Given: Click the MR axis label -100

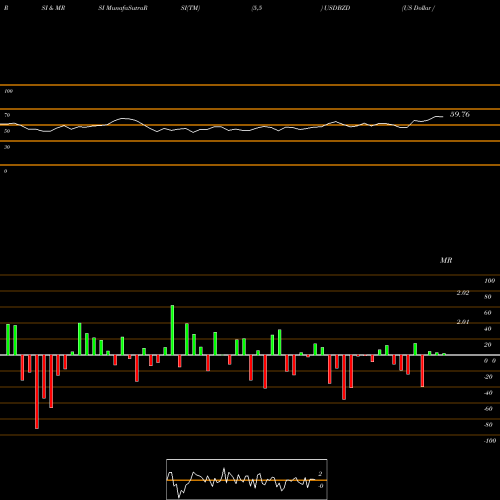Looking at the screenshot, I should (490, 441).
